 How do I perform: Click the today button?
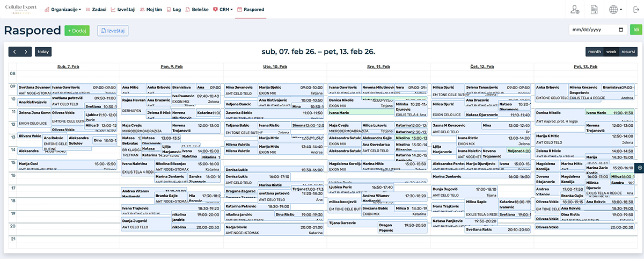[x=43, y=52]
